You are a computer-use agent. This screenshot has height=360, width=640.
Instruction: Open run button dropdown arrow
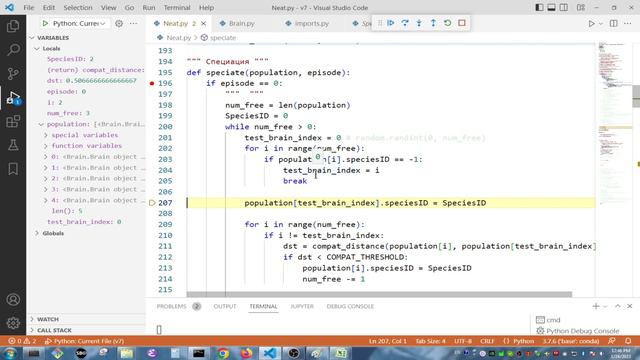pyautogui.click(x=600, y=24)
